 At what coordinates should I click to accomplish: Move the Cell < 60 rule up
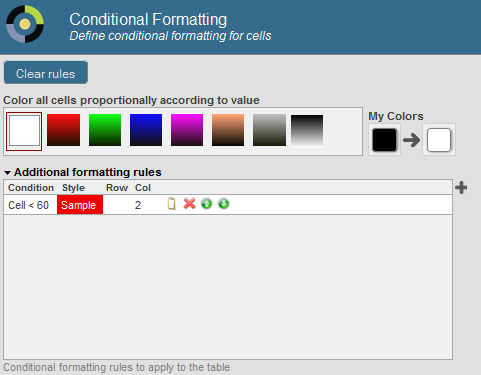click(207, 203)
